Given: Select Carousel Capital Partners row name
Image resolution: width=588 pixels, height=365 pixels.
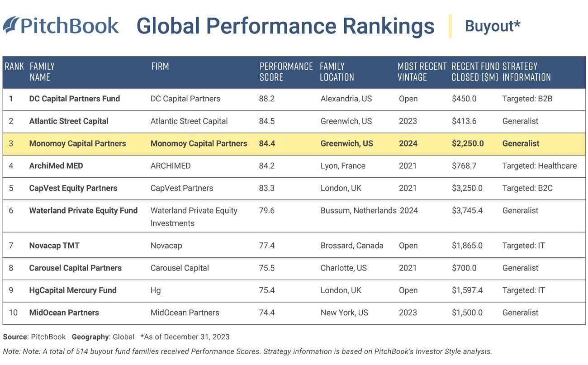Looking at the screenshot, I should pos(76,268).
